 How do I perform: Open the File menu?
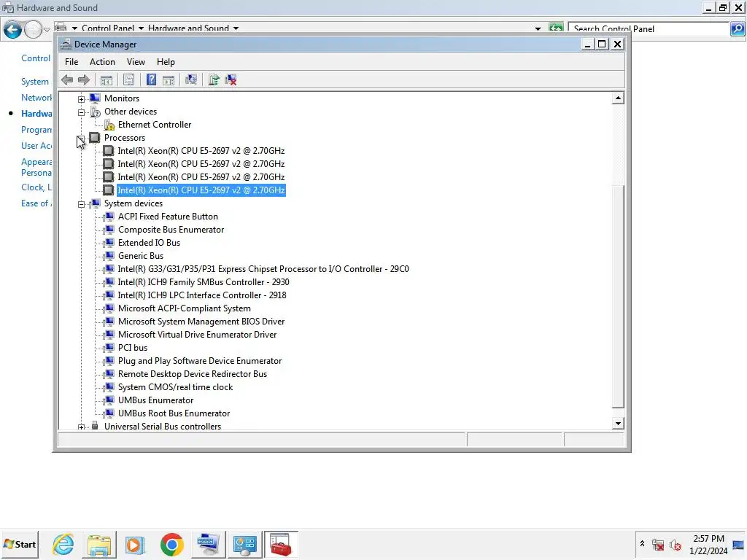click(x=71, y=62)
